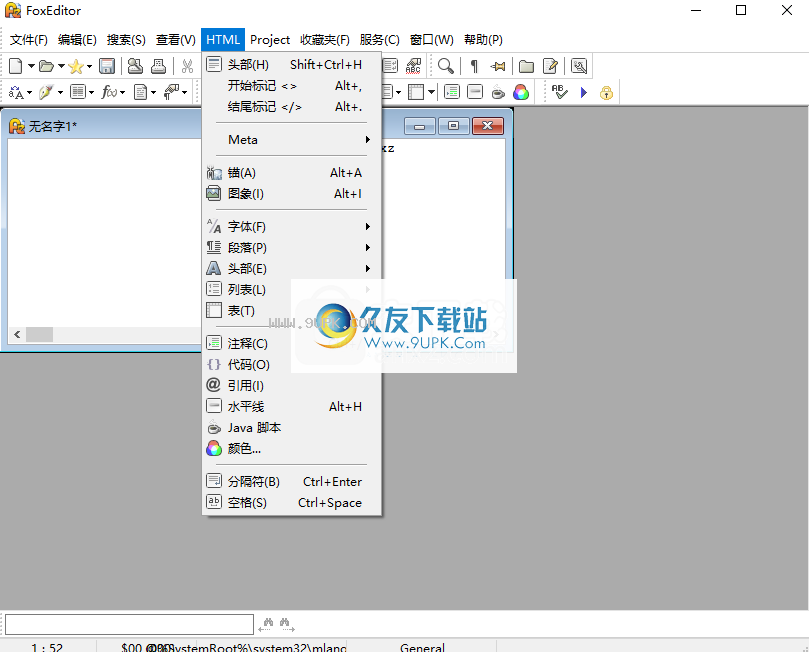
Task: Click document horizontal scrollbar left arrow
Action: click(17, 334)
